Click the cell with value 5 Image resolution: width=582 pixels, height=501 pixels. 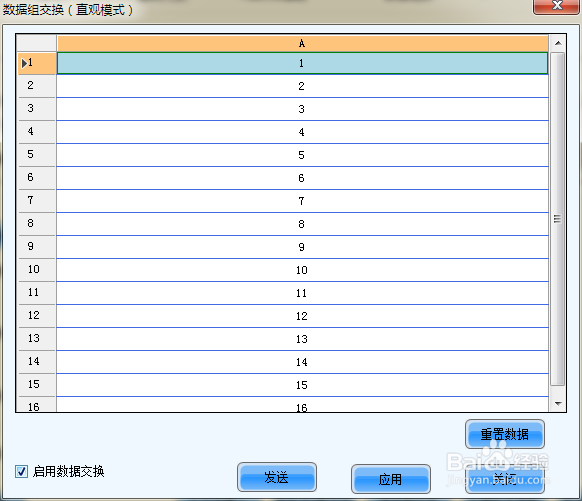(x=303, y=155)
